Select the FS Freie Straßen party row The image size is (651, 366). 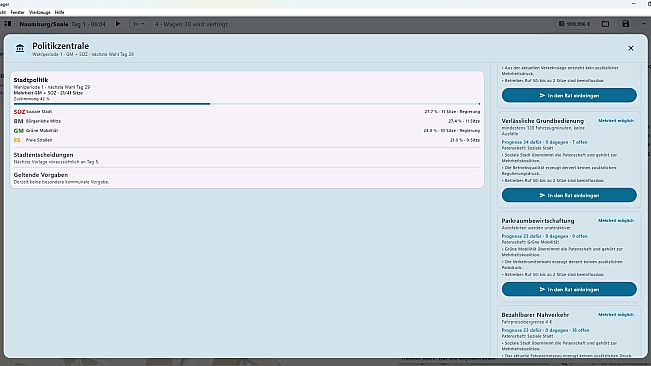[x=247, y=140]
